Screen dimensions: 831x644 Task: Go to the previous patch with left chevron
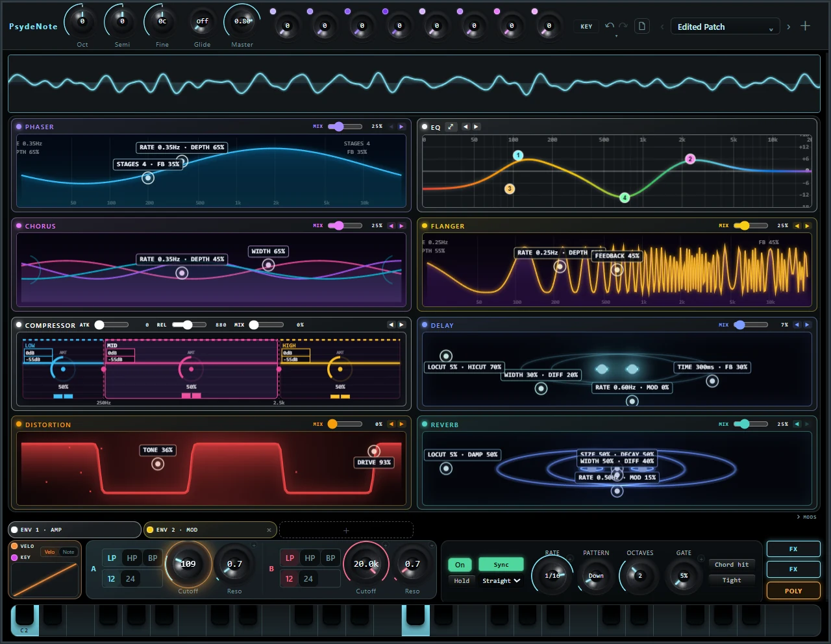tap(662, 27)
